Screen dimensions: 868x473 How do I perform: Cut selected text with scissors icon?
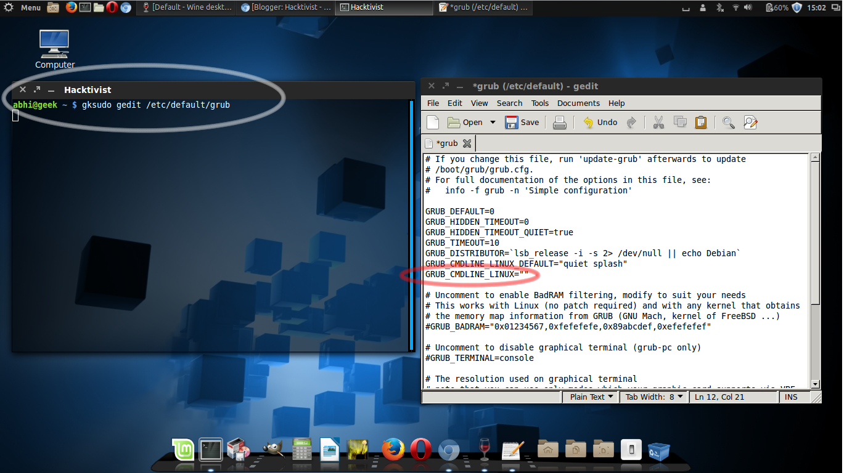click(x=658, y=122)
